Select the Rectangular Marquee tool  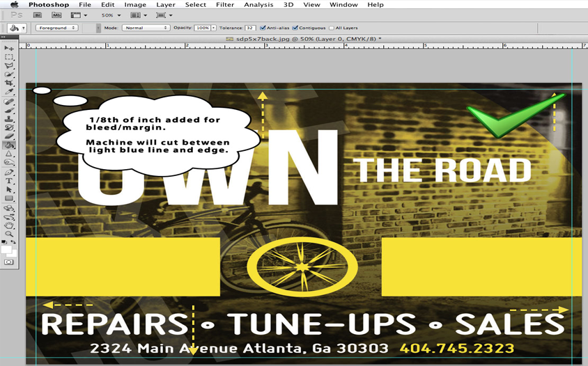click(x=9, y=57)
